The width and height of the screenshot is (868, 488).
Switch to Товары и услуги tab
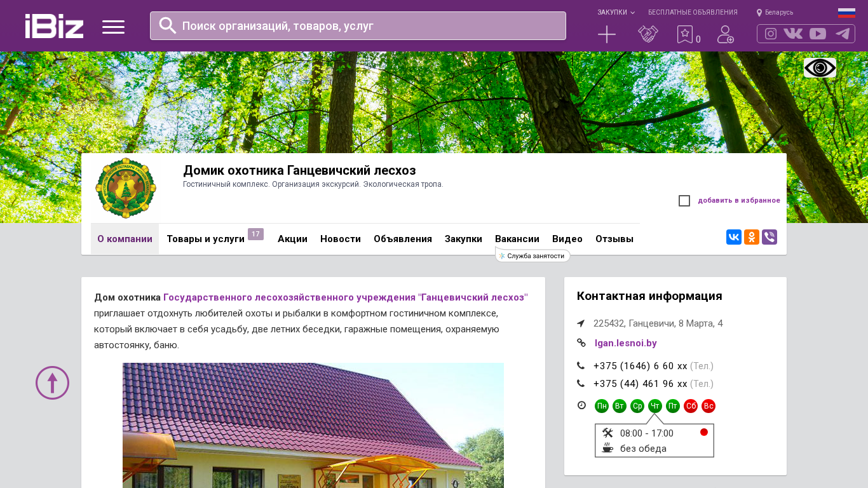(205, 239)
